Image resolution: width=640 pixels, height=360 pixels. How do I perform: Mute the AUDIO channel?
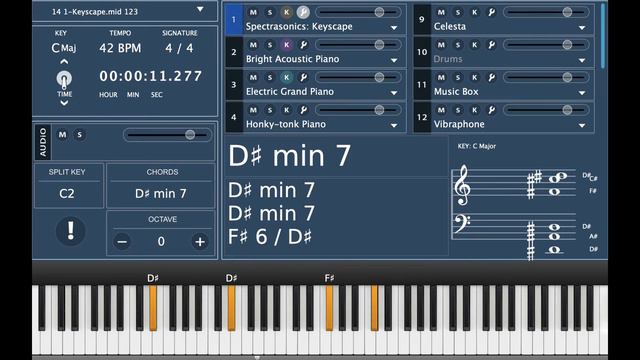click(x=62, y=135)
